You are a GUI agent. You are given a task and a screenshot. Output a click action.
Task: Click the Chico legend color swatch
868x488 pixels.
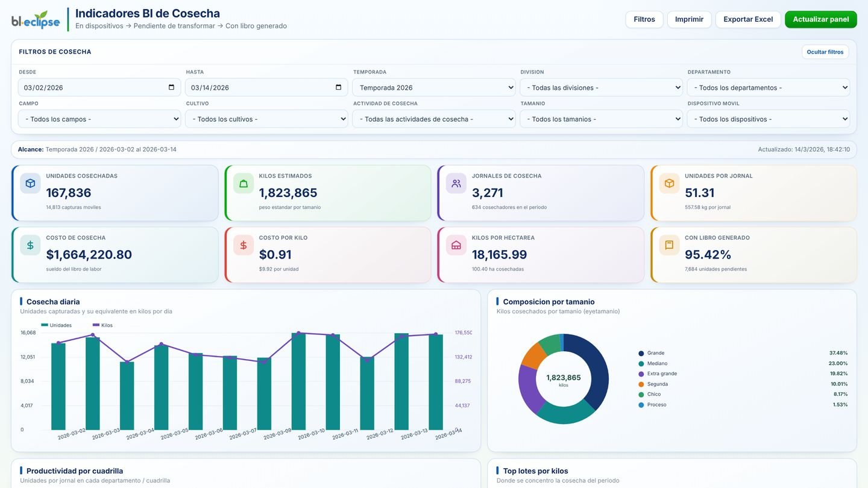(641, 395)
